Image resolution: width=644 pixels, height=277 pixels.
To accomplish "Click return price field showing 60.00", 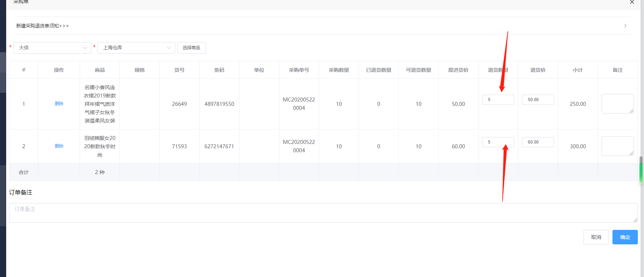I will point(538,142).
